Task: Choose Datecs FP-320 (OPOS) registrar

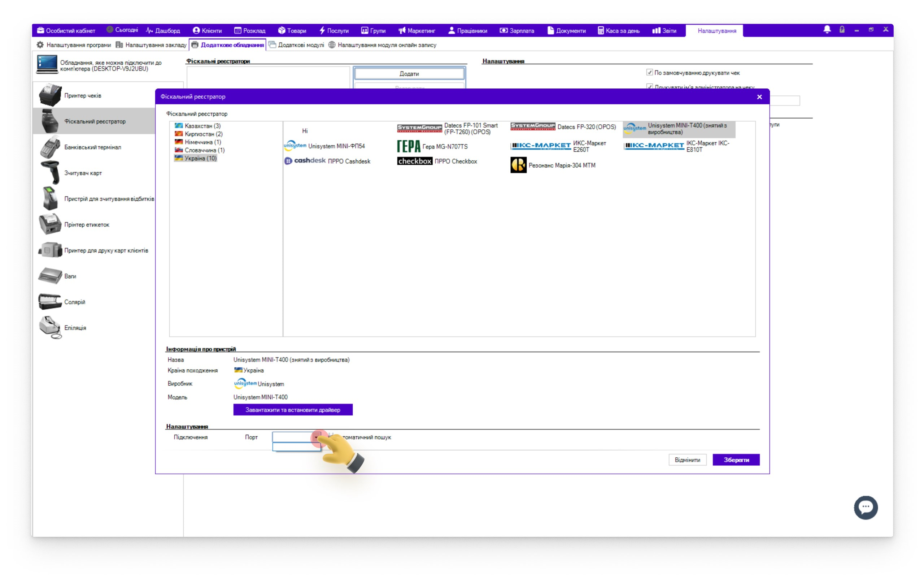Action: pos(563,127)
